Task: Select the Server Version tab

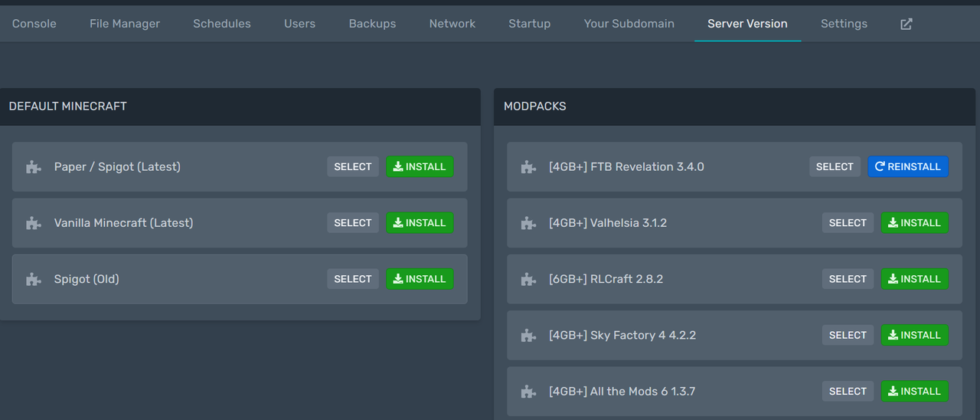Action: point(747,24)
